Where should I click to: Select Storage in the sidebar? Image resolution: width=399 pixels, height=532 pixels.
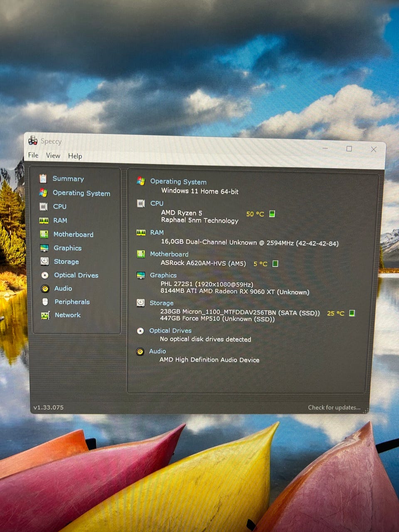(66, 261)
